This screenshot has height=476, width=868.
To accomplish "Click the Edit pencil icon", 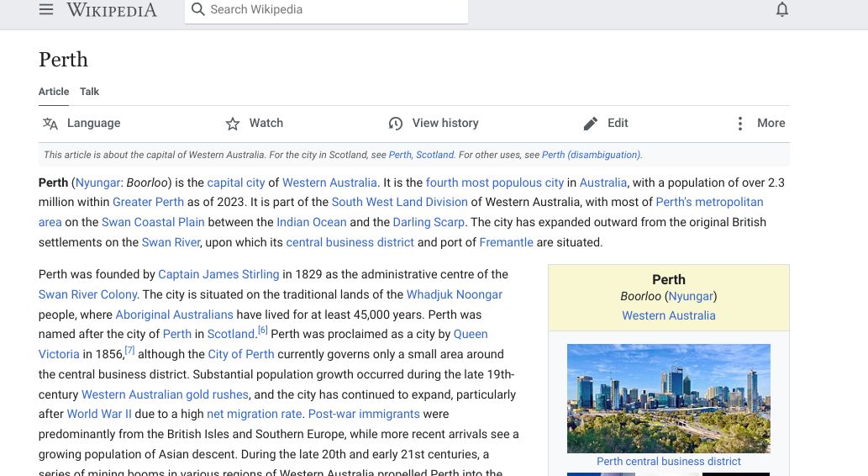I will click(591, 124).
